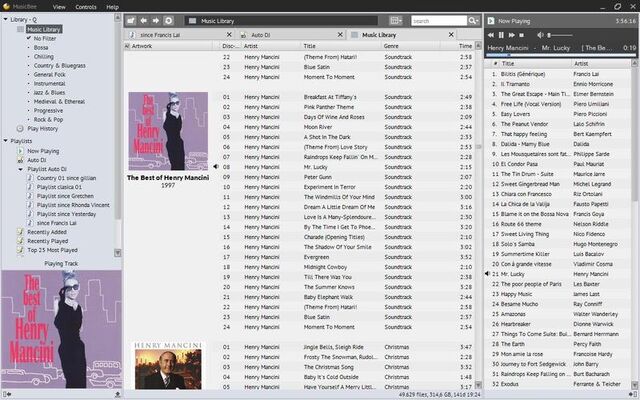Pause the currently playing track
This screenshot has width=640, height=400.
point(501,35)
